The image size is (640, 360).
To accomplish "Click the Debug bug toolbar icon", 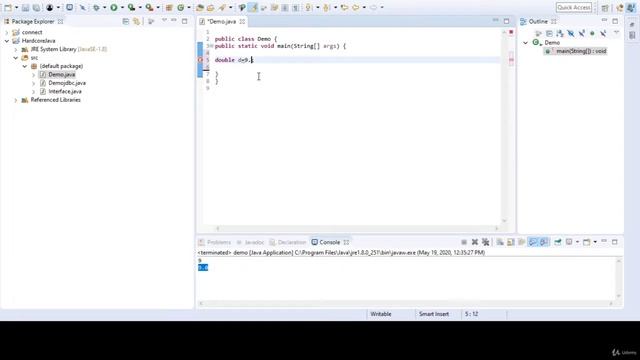I will [x=96, y=7].
